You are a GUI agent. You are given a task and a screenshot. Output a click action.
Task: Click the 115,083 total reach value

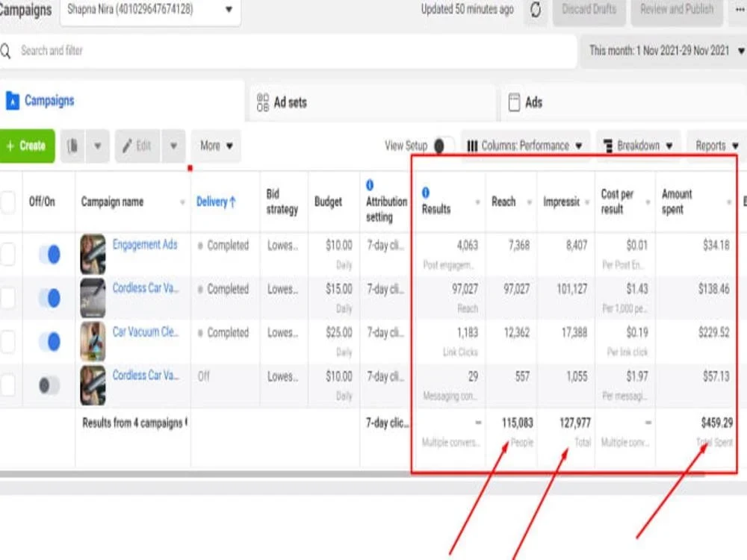click(x=518, y=423)
